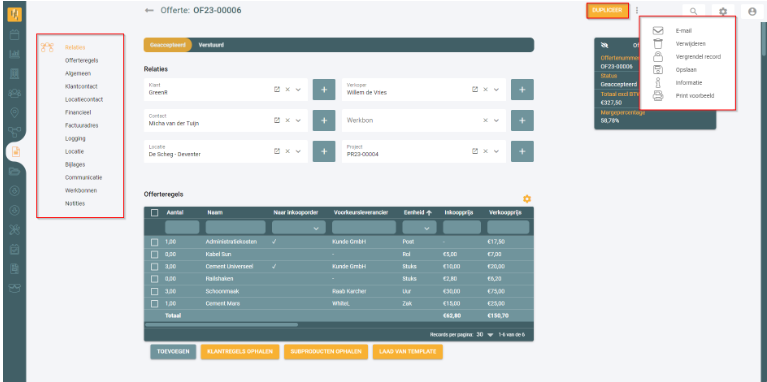Clear the Werkbon field with its X icon
The height and width of the screenshot is (382, 767).
click(486, 120)
